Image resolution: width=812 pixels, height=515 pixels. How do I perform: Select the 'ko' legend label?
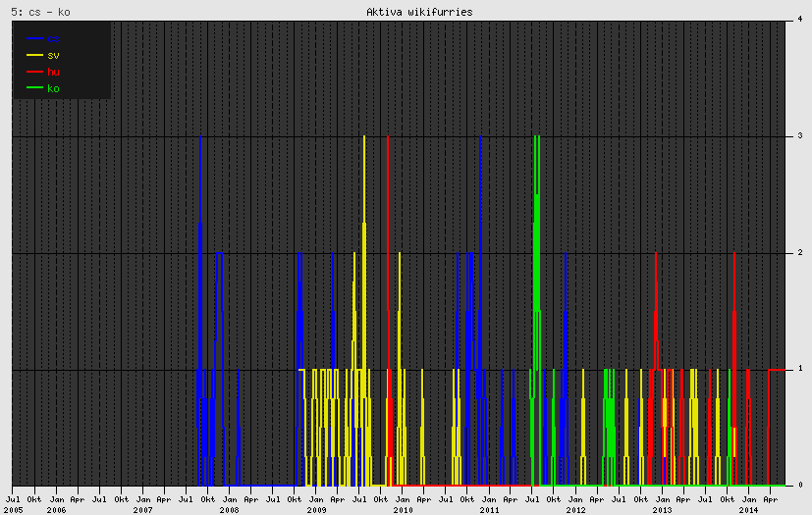click(53, 88)
